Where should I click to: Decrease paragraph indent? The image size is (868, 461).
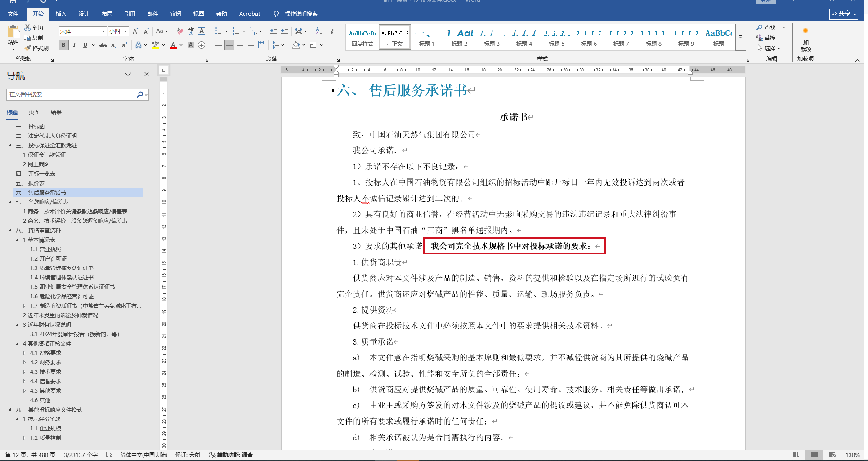click(273, 31)
